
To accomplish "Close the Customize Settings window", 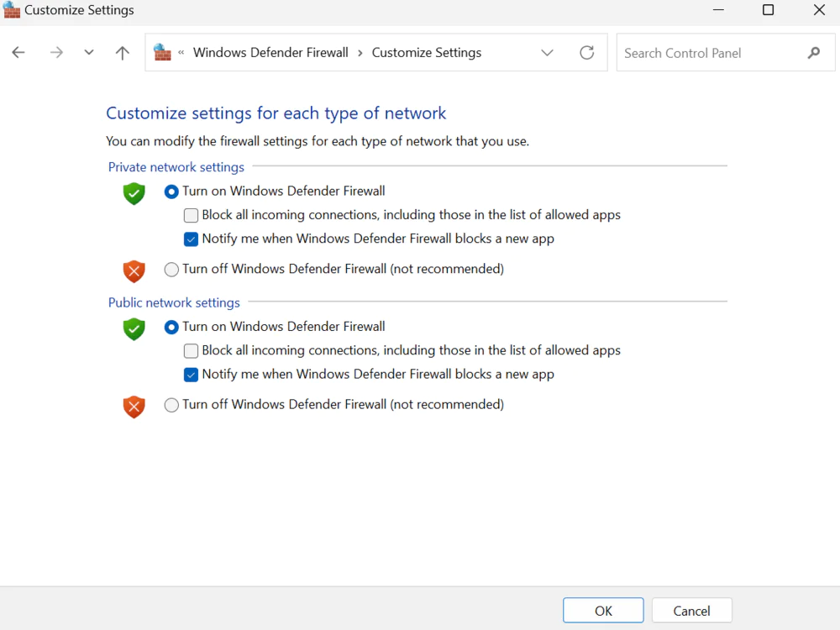I will 819,9.
